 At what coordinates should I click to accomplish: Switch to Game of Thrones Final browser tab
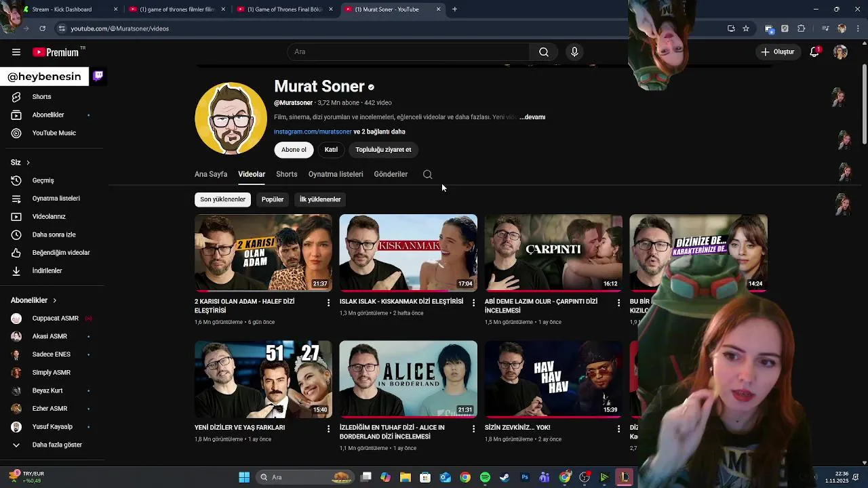(285, 9)
